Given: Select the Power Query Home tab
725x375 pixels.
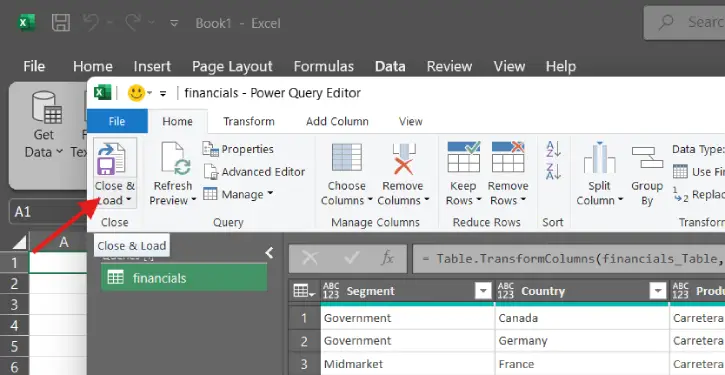Looking at the screenshot, I should [178, 122].
